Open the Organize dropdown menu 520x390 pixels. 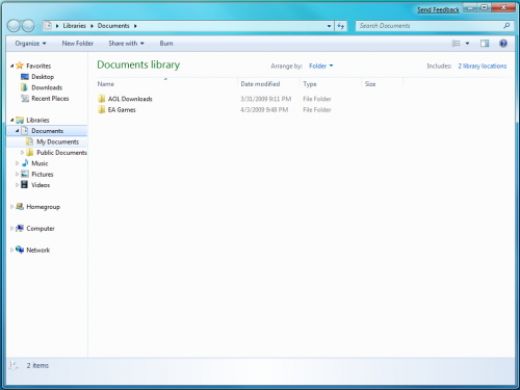30,43
